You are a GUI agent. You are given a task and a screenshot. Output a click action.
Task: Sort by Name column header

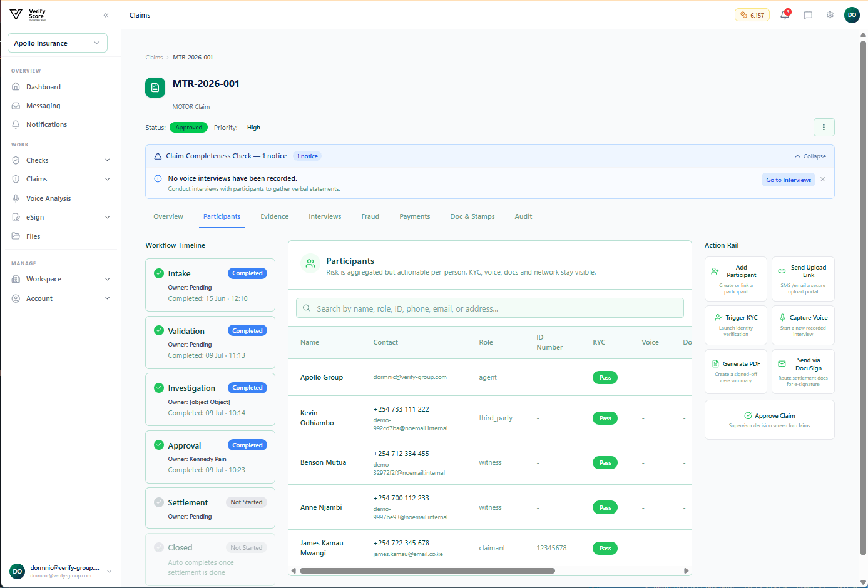coord(310,343)
